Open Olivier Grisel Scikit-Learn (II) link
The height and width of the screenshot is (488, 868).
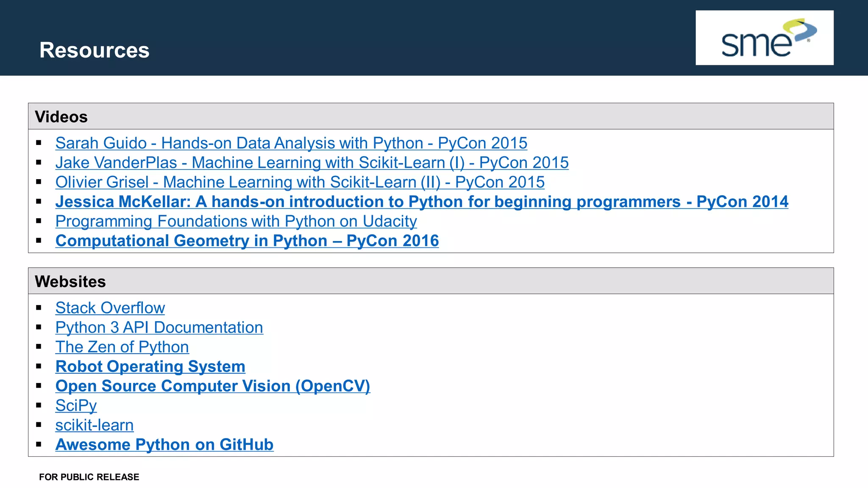pos(300,182)
